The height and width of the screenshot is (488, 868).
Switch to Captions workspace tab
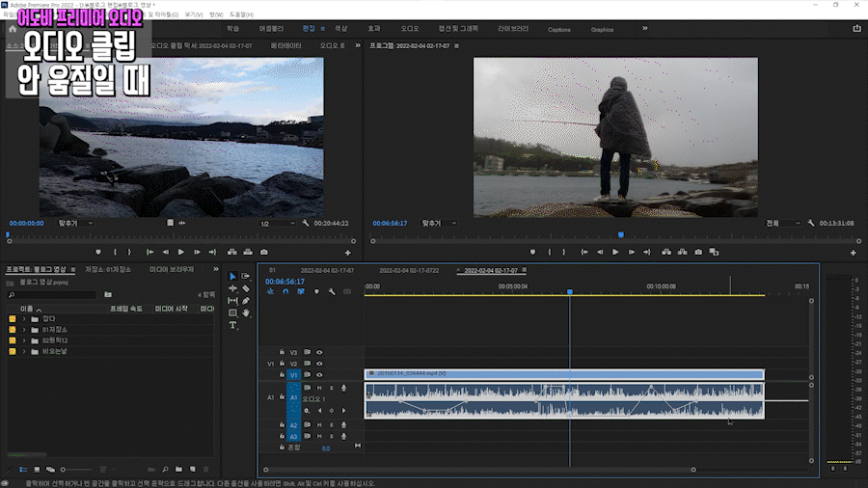559,30
